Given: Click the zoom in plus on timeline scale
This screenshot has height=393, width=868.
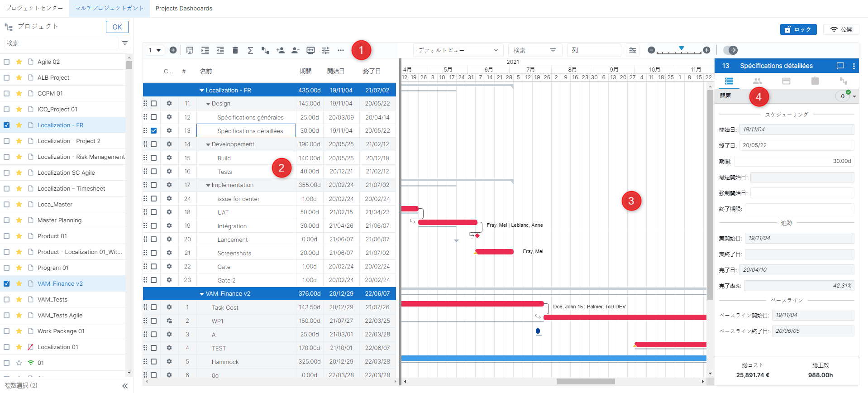Looking at the screenshot, I should [706, 50].
